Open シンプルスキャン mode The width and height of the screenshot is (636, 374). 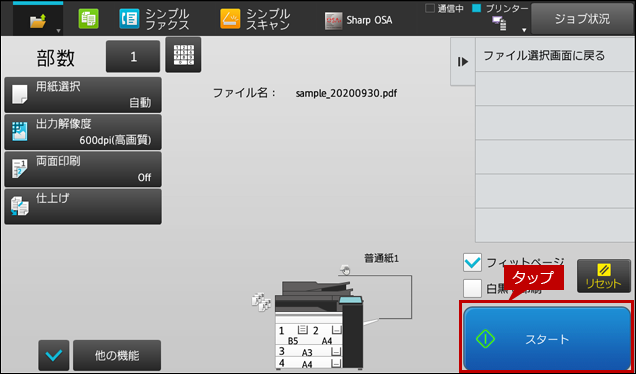(x=255, y=19)
